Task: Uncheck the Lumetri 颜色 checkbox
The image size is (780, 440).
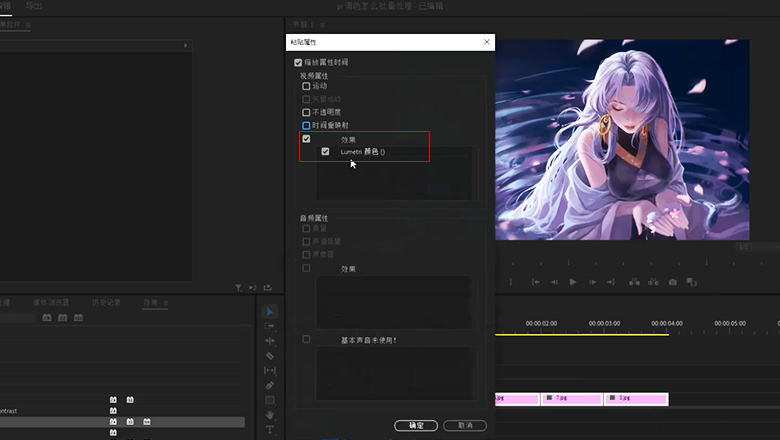Action: pos(325,152)
